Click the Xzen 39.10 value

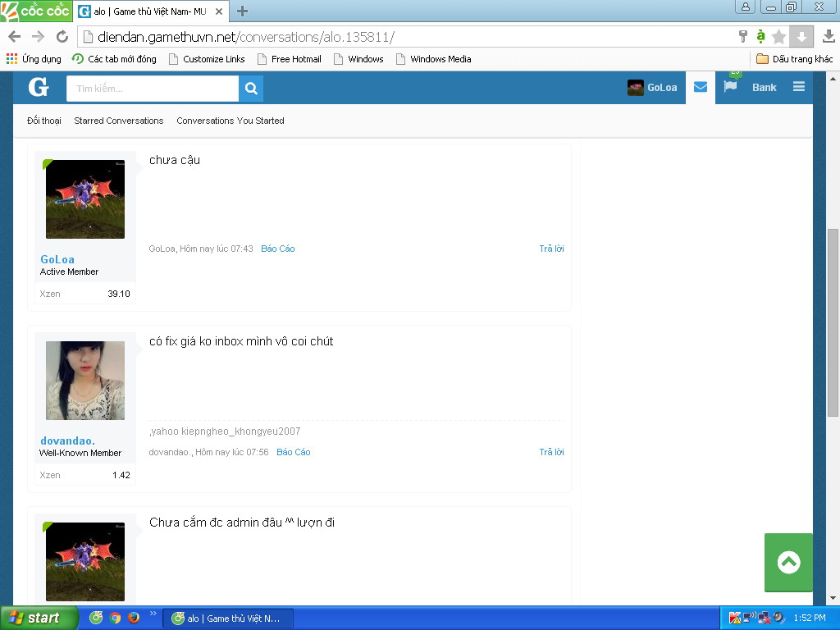tap(119, 294)
